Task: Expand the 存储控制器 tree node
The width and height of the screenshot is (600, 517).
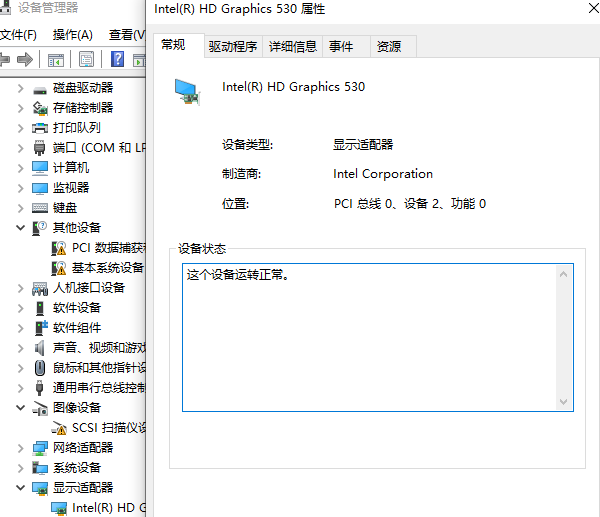Action: coord(21,108)
